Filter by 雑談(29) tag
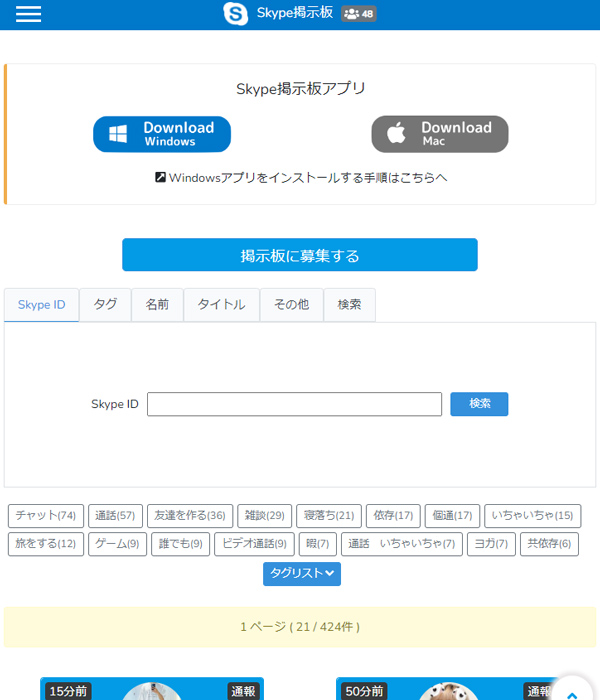 (264, 516)
